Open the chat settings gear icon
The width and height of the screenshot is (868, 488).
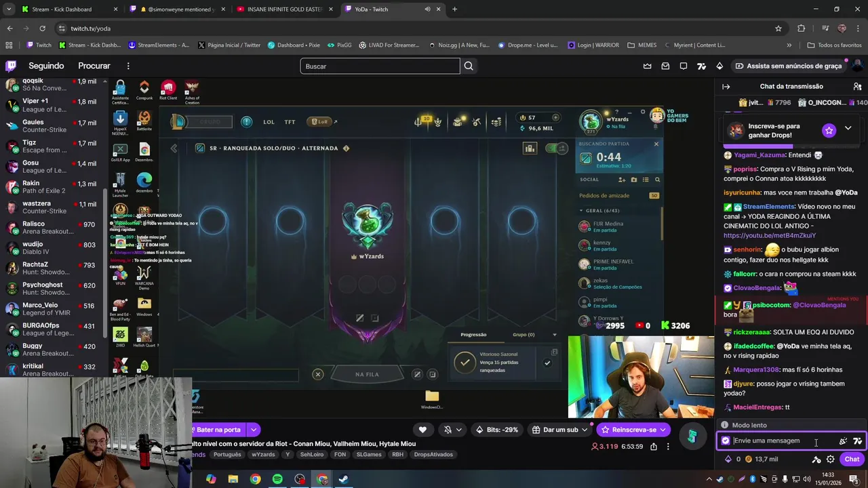click(830, 459)
